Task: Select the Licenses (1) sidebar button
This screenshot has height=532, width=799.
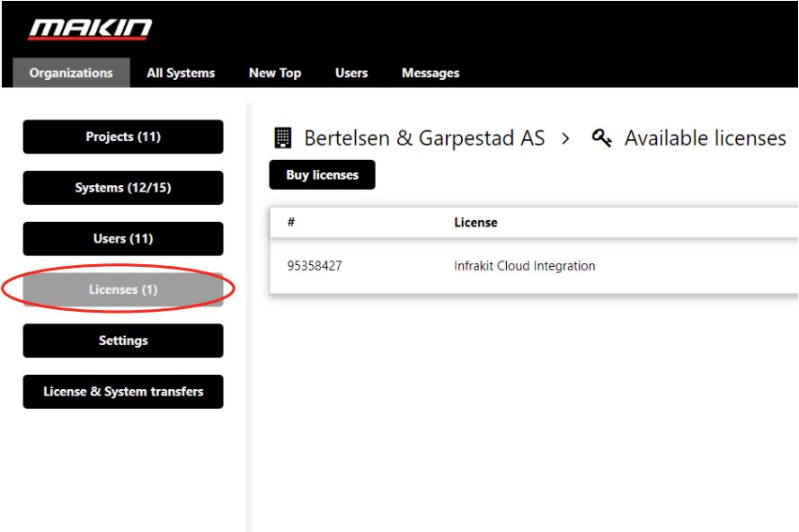Action: click(x=123, y=289)
